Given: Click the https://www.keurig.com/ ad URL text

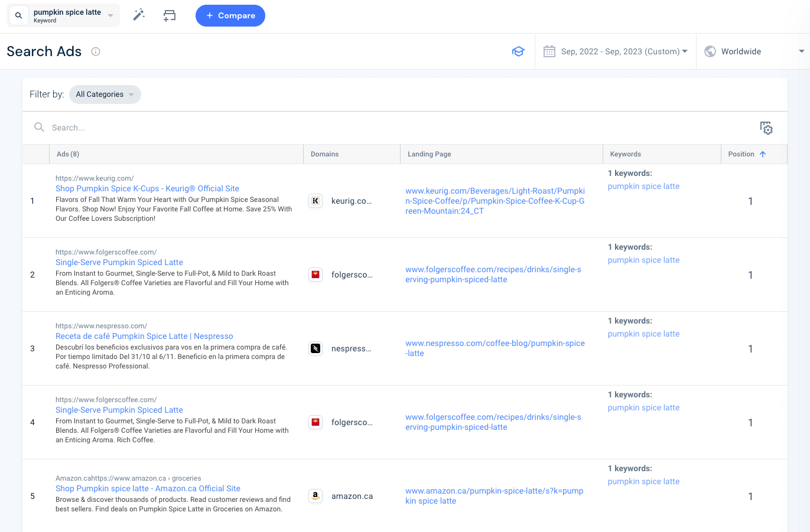Looking at the screenshot, I should coord(95,178).
